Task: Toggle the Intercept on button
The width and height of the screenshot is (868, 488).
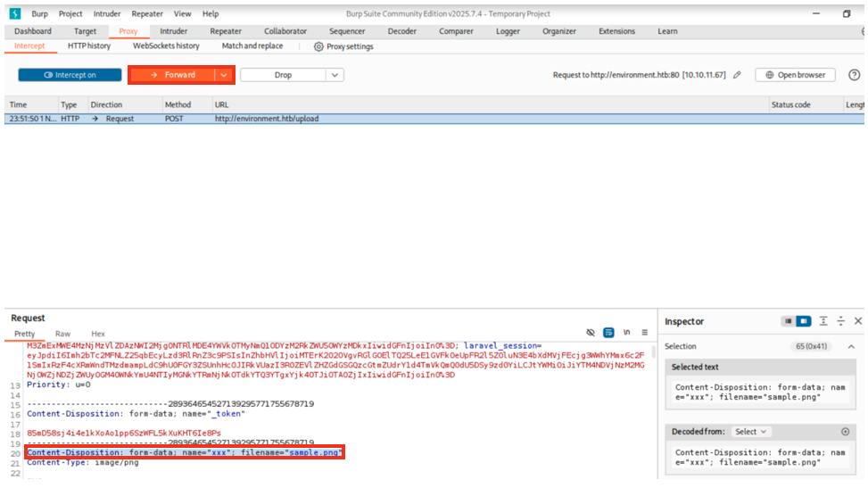Action: (70, 75)
